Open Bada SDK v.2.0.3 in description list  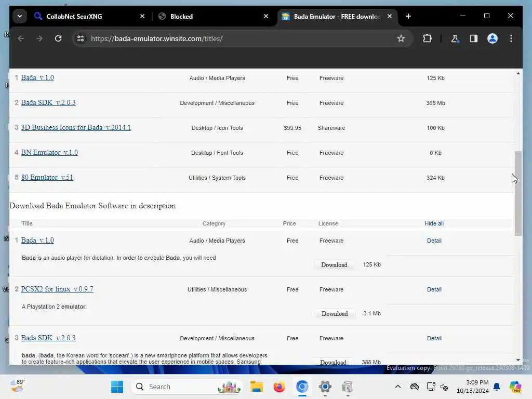click(48, 338)
